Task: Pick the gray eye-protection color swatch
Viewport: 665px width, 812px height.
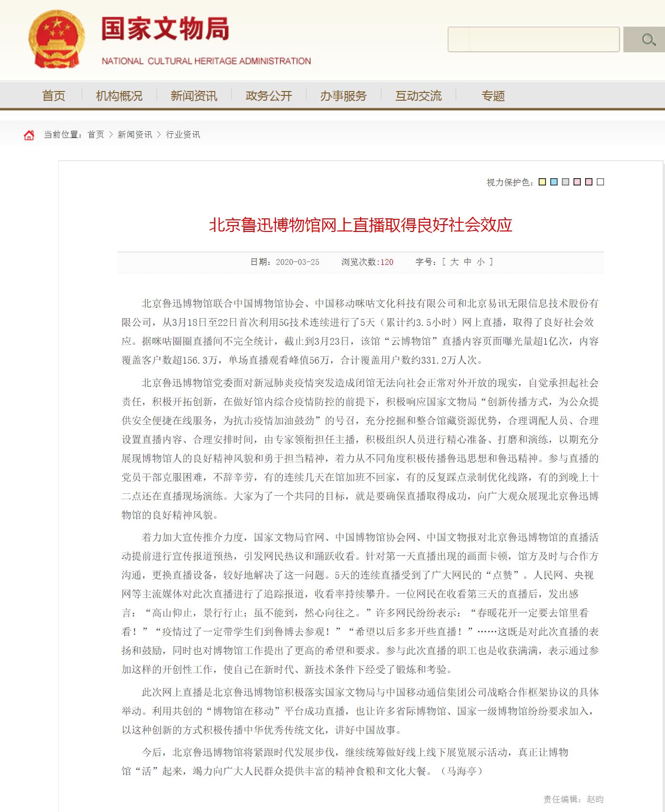Action: 566,182
